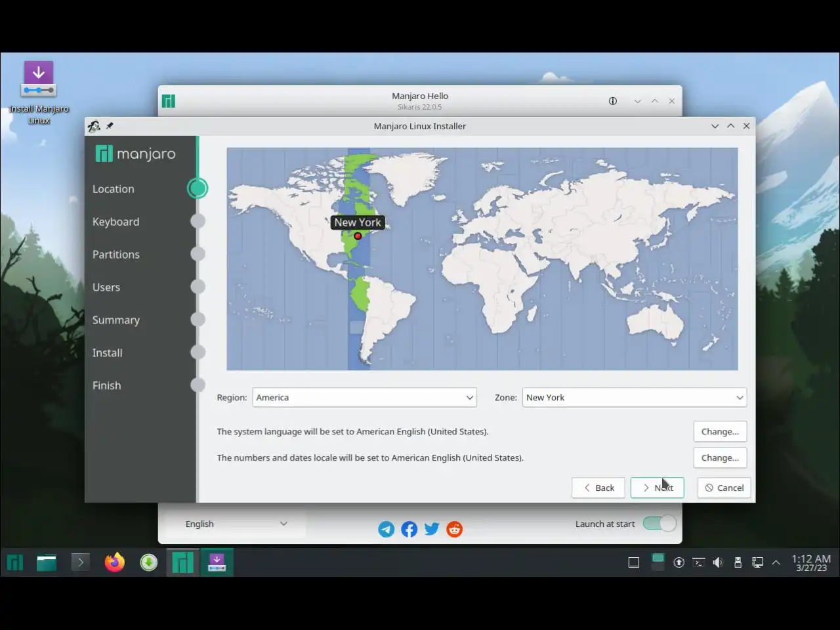Click the manjaro logo in installer sidebar
Viewport: 840px width, 630px height.
[x=136, y=154]
